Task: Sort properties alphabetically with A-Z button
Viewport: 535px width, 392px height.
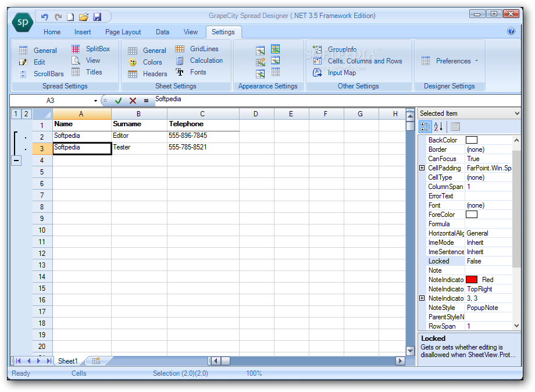Action: pyautogui.click(x=438, y=127)
